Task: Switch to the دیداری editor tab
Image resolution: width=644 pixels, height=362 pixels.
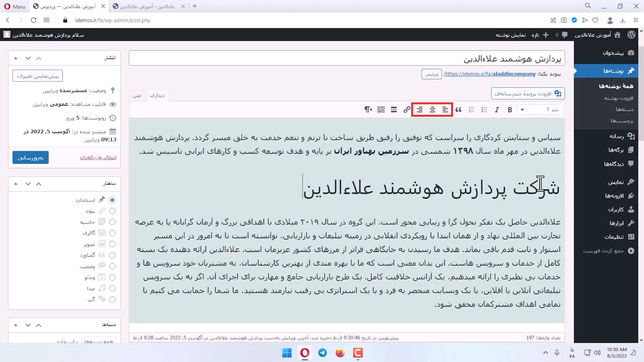Action: (157, 96)
